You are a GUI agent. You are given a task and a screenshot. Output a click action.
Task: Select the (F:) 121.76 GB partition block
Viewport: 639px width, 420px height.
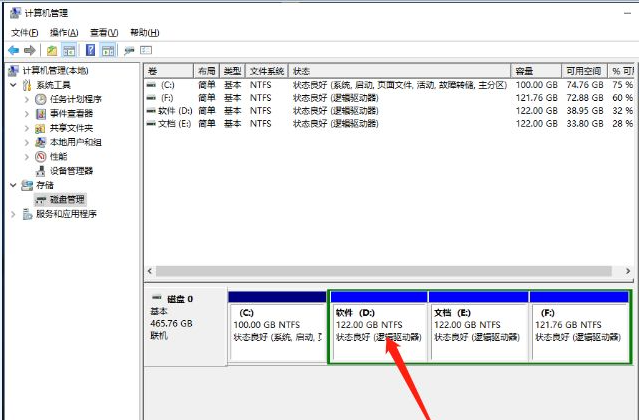pos(580,326)
